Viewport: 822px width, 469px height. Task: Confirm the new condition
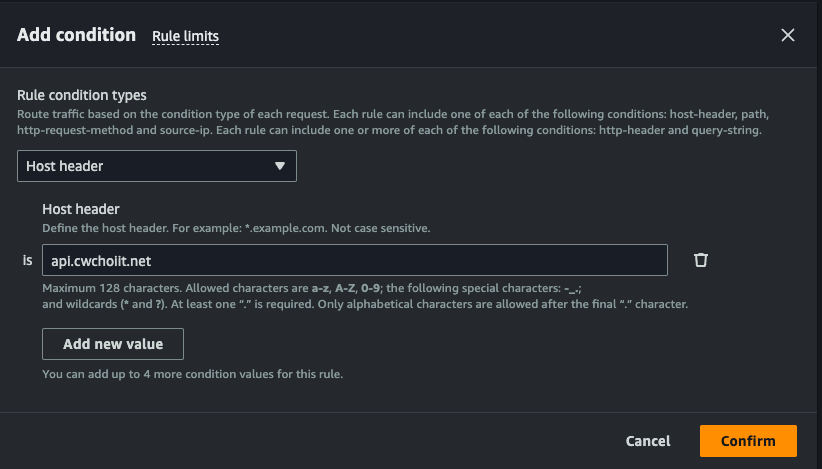(747, 441)
